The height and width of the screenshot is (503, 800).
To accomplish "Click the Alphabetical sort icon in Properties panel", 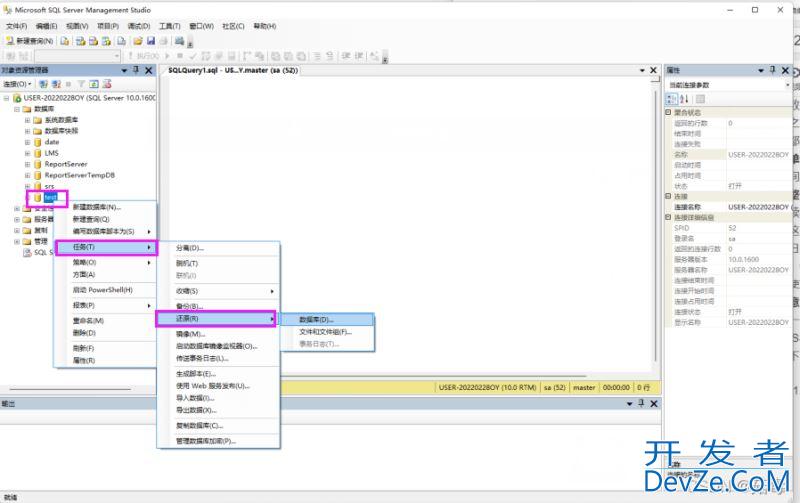I will click(x=684, y=99).
